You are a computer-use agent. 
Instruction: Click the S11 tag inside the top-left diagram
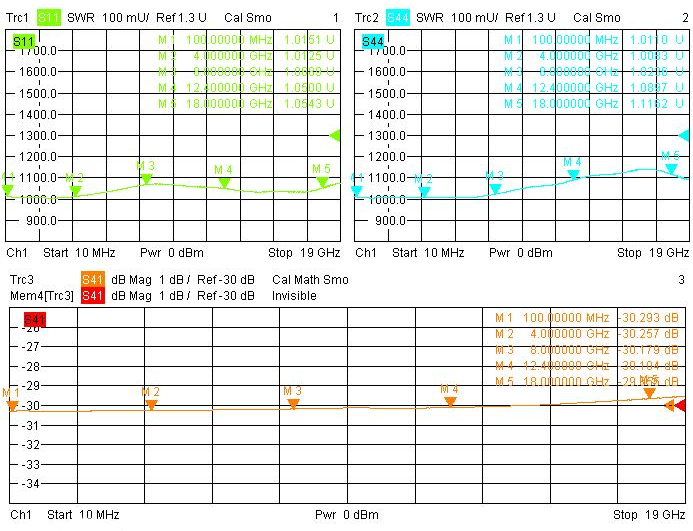23,41
